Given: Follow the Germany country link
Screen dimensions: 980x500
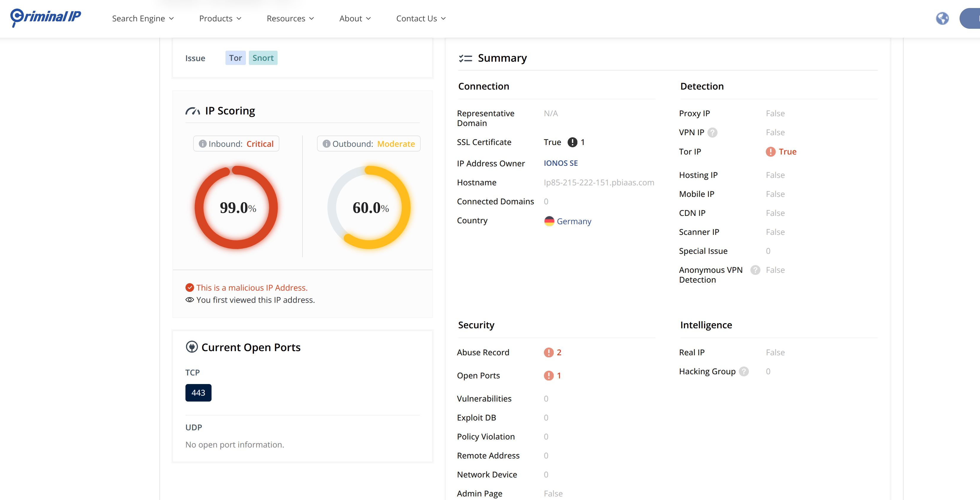Looking at the screenshot, I should 574,221.
